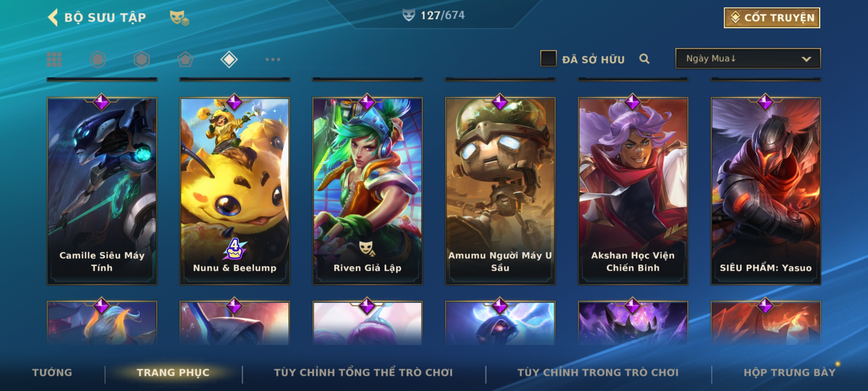Open Tùy Chỉnh Trong Trò Chơi tab

pyautogui.click(x=598, y=373)
